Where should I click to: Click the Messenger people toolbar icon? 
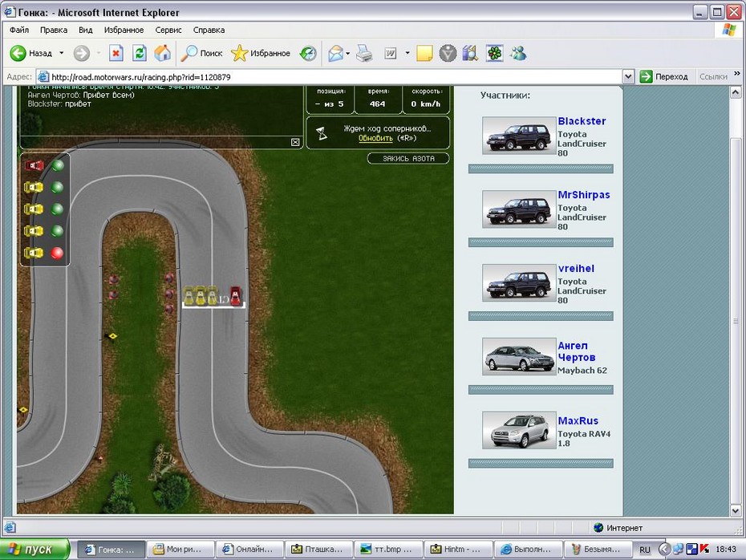tap(518, 53)
